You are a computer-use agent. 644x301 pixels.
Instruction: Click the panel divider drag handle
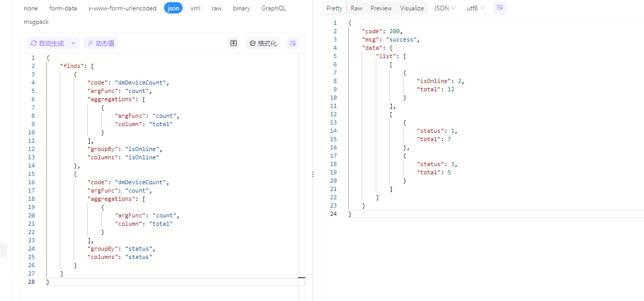313,174
